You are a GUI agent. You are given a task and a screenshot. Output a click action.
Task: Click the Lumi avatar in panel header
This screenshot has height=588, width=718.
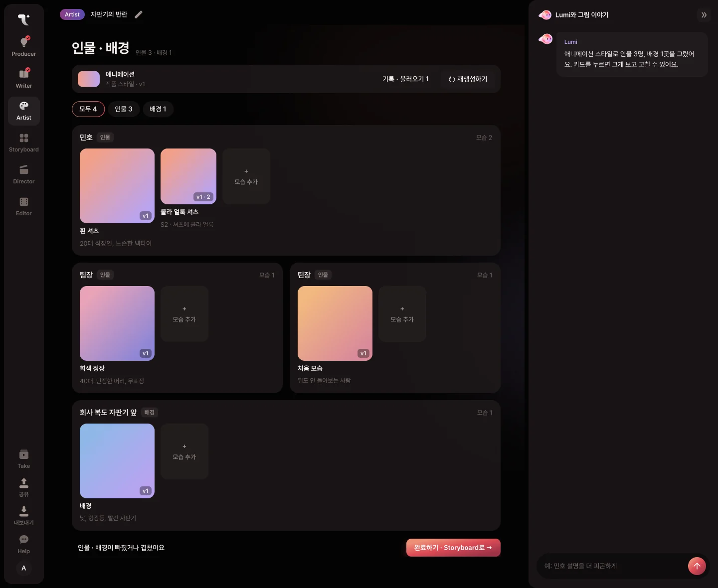pyautogui.click(x=545, y=15)
